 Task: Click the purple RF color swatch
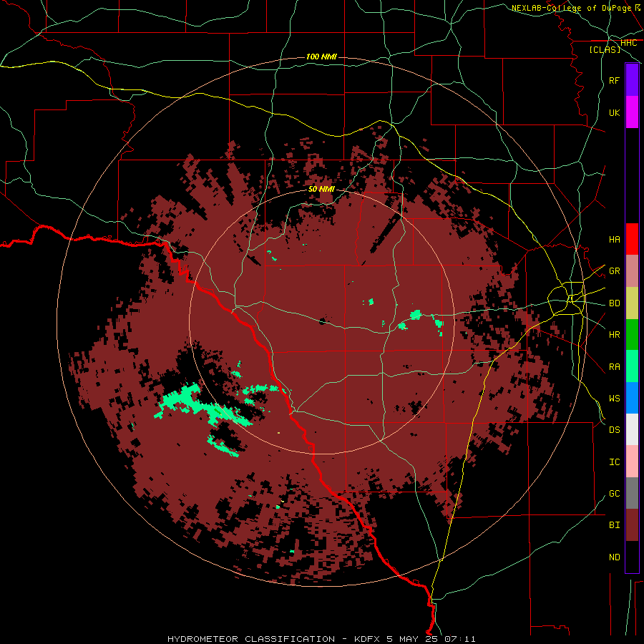[632, 80]
